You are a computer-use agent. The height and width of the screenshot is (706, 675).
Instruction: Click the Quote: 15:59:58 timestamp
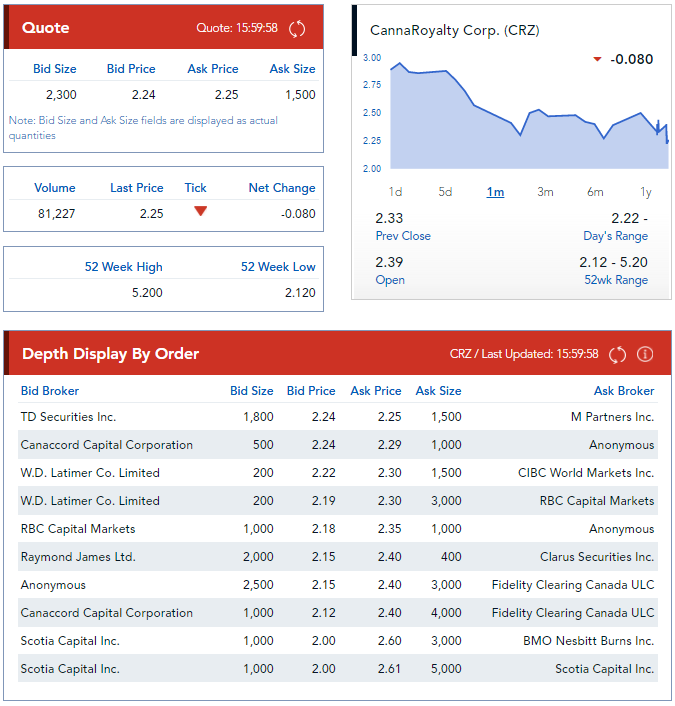pos(237,28)
